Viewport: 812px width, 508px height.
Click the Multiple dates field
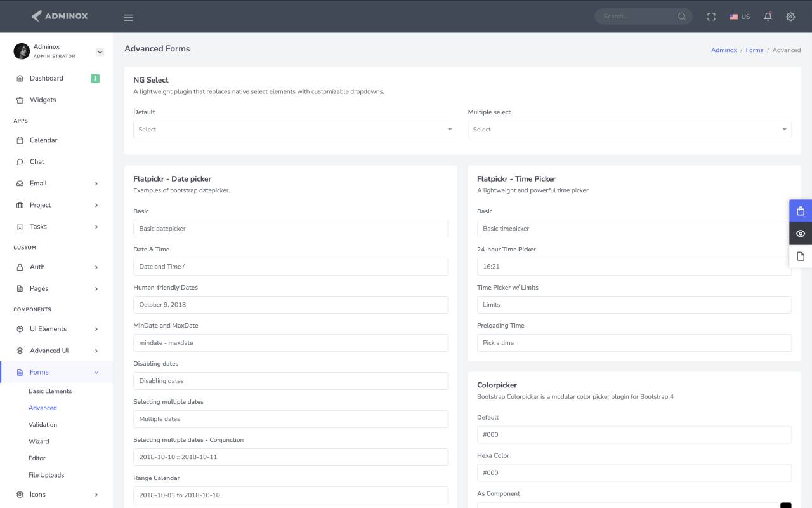[x=291, y=419]
